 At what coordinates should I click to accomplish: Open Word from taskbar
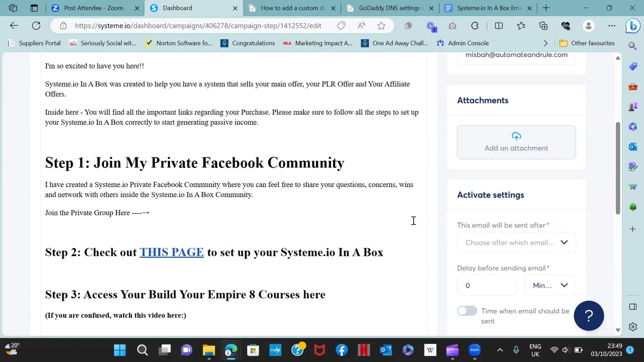point(430,350)
